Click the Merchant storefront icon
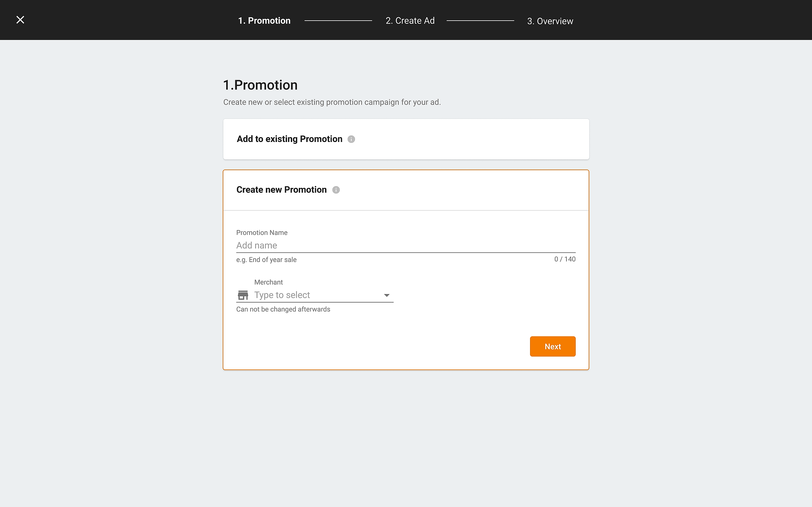 (243, 295)
